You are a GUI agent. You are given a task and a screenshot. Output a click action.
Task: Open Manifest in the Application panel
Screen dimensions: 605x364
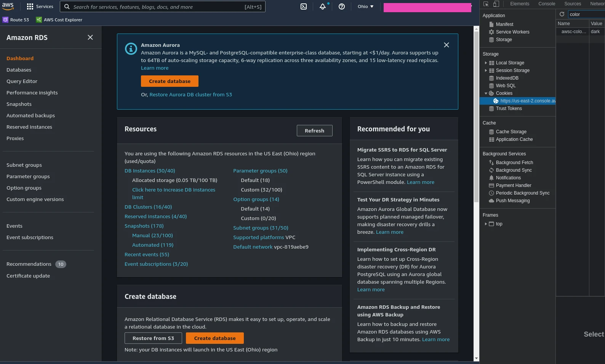coord(504,24)
